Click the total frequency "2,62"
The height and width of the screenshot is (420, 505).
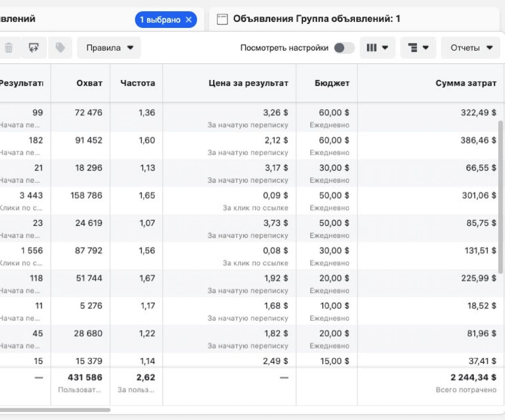pos(146,378)
